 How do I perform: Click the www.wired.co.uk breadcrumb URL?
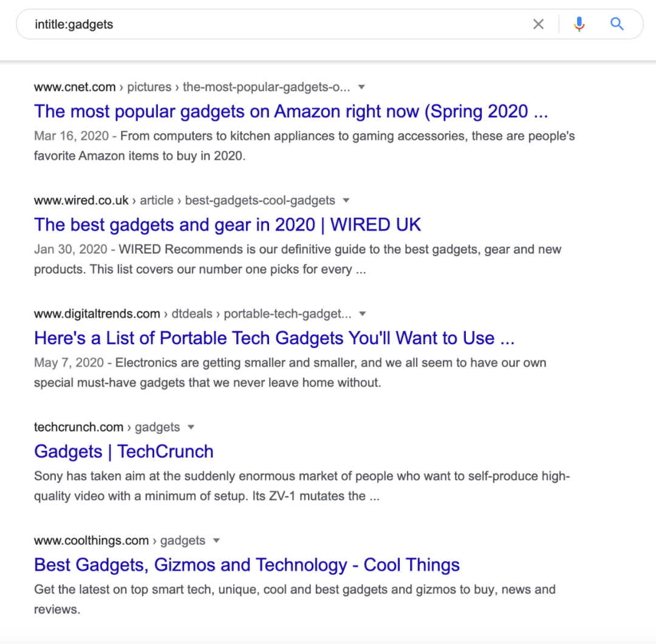tap(185, 200)
